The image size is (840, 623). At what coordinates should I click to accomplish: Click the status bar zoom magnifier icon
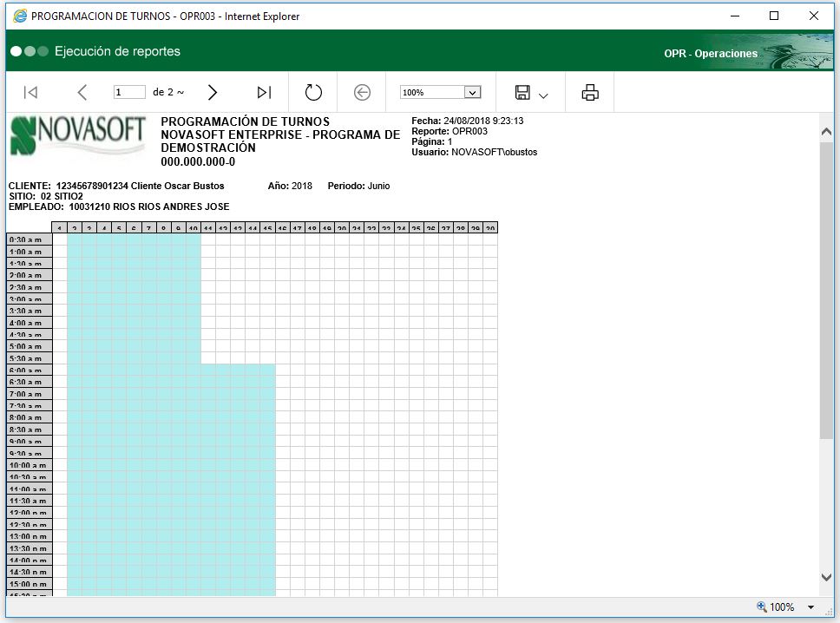(761, 607)
